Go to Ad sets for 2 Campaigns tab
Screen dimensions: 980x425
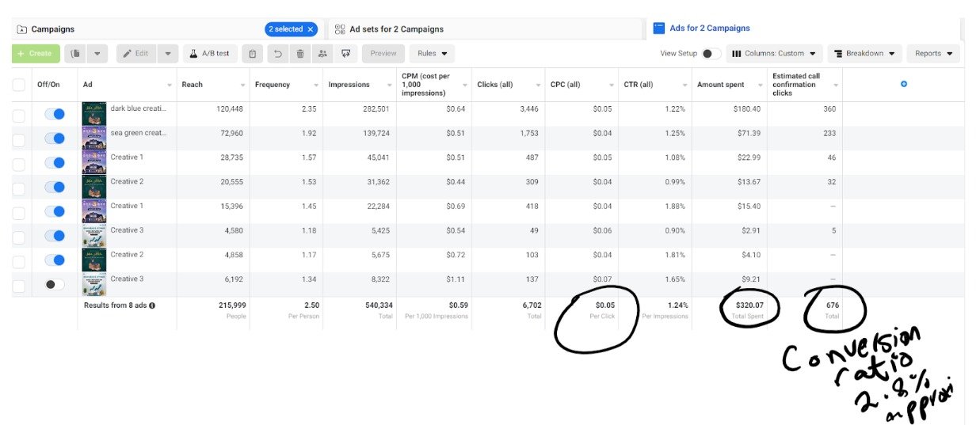tap(396, 29)
